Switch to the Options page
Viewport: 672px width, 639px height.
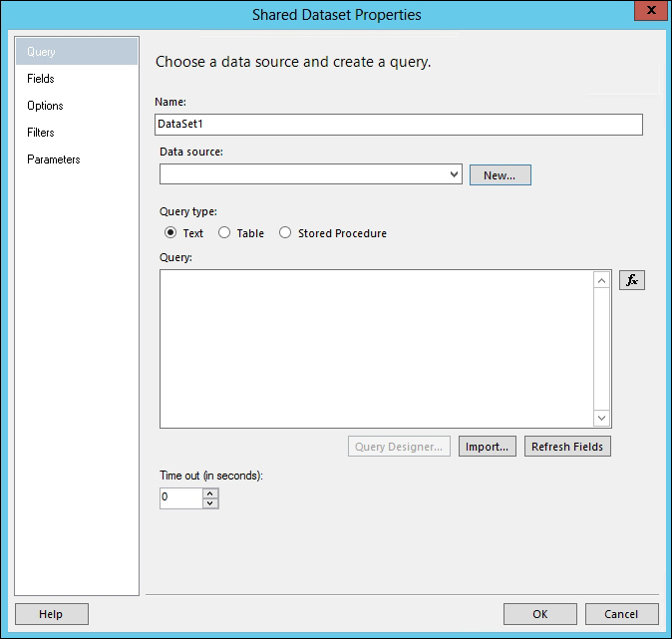(45, 106)
